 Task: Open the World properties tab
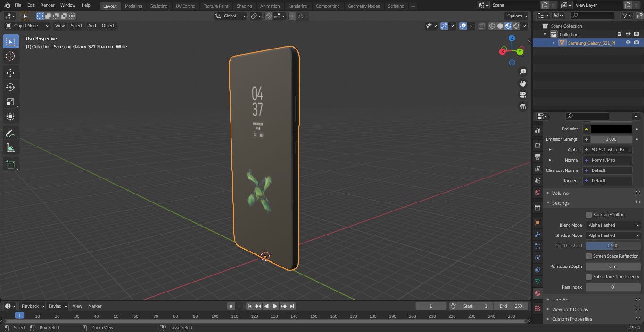[x=537, y=192]
